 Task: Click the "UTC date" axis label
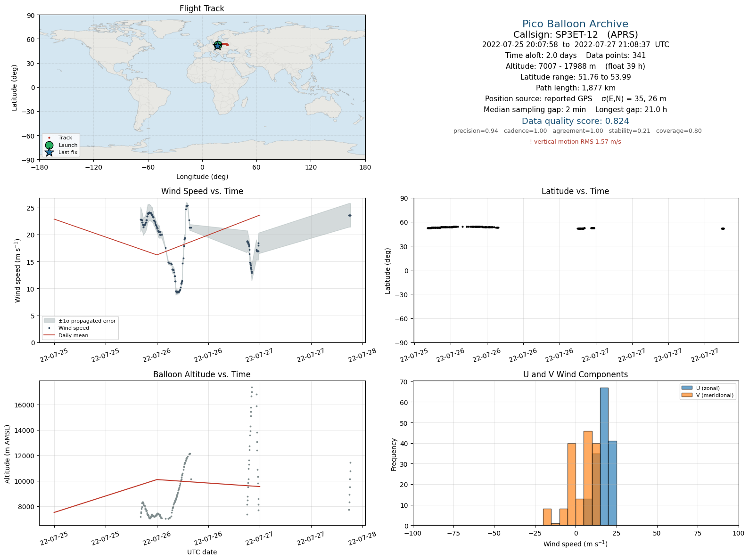coord(202,552)
